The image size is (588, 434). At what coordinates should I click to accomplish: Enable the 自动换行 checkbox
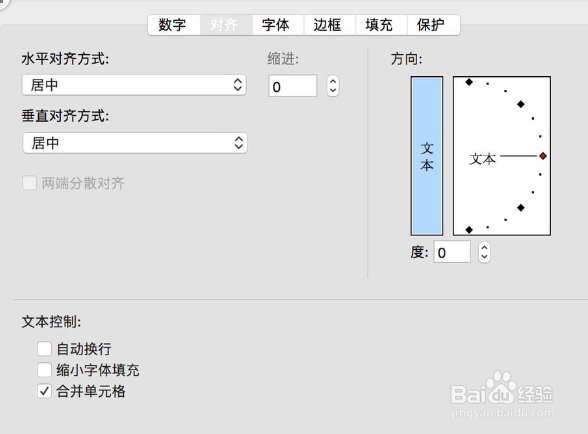pyautogui.click(x=44, y=349)
